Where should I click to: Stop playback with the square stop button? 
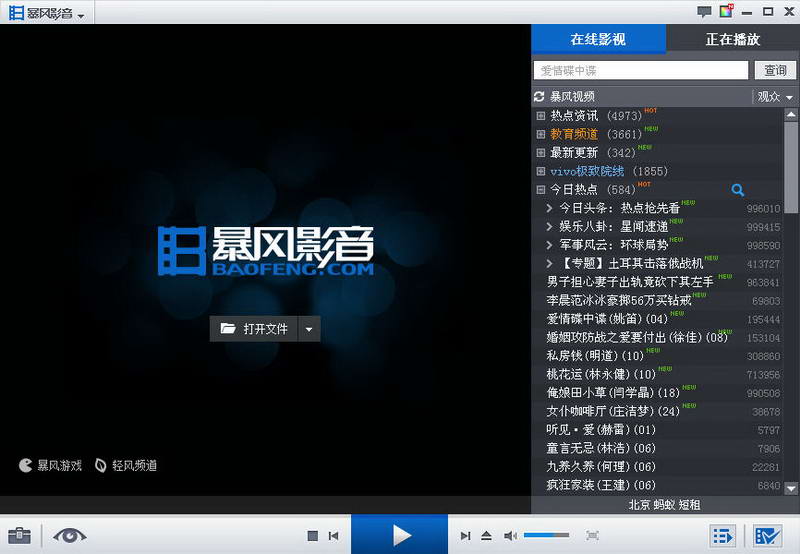click(312, 536)
